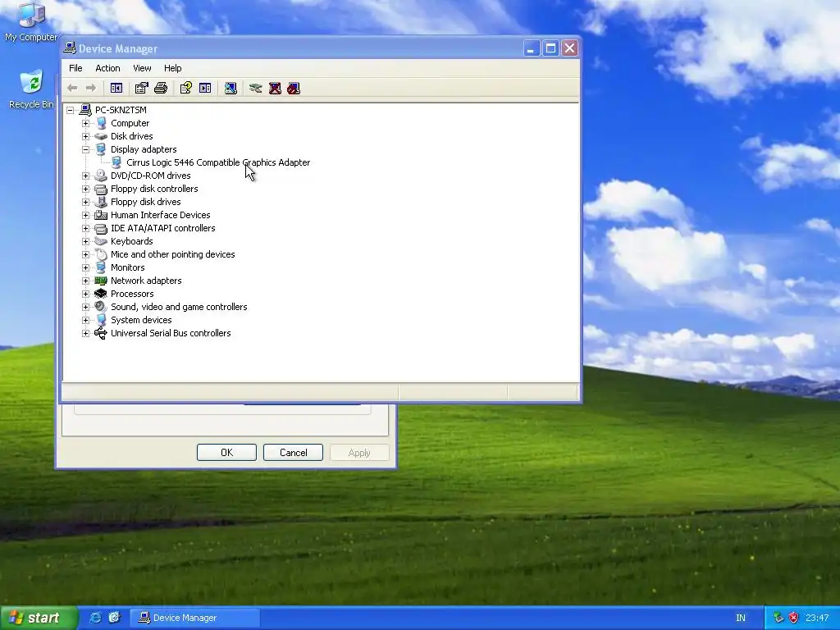This screenshot has width=840, height=630.
Task: Open the File menu
Action: (75, 68)
